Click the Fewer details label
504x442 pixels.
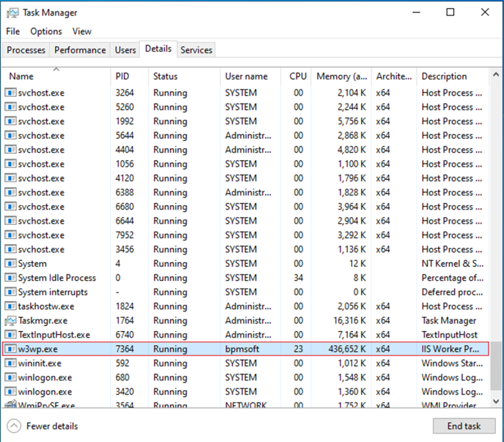coord(52,426)
